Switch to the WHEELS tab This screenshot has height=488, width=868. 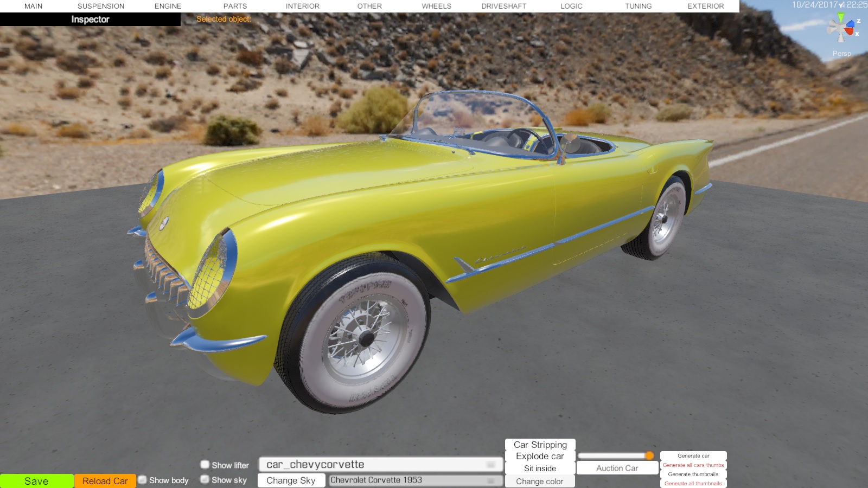pyautogui.click(x=436, y=6)
